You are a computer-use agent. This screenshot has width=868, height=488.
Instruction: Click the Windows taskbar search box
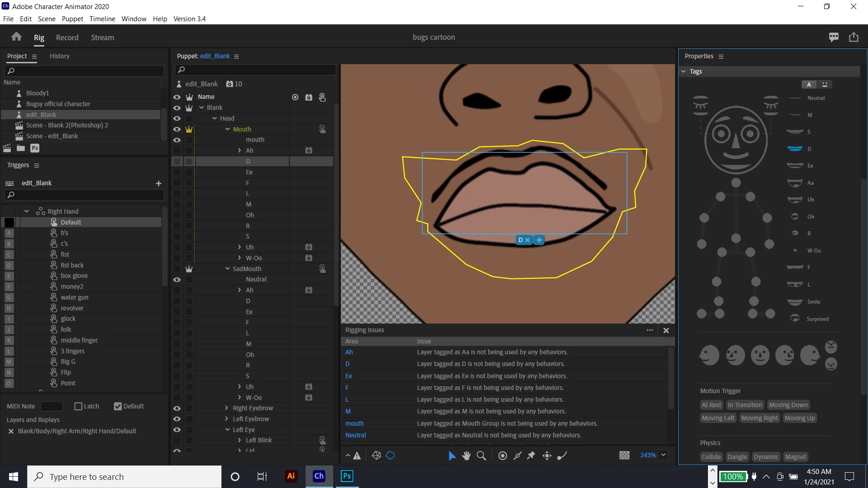click(124, 477)
